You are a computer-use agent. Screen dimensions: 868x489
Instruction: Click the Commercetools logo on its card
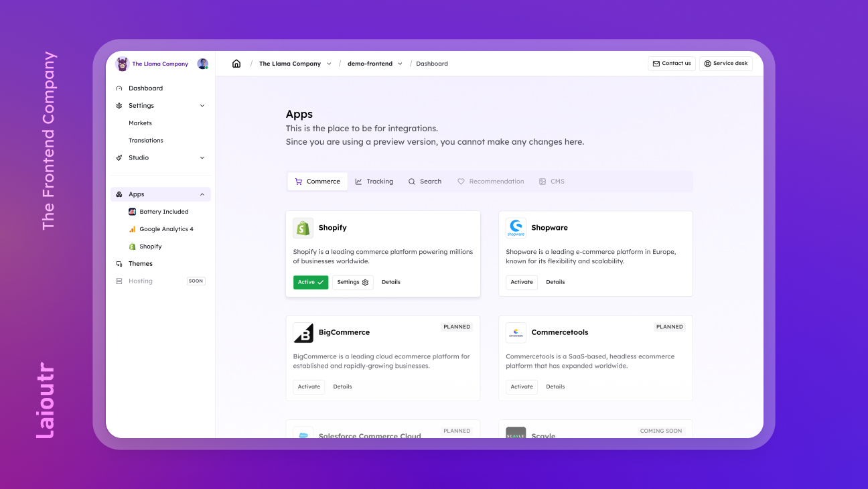[x=516, y=332]
